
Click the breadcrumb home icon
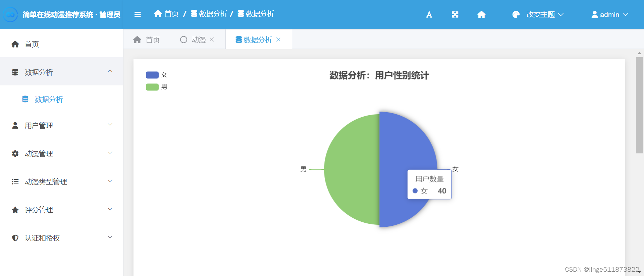[x=158, y=13]
